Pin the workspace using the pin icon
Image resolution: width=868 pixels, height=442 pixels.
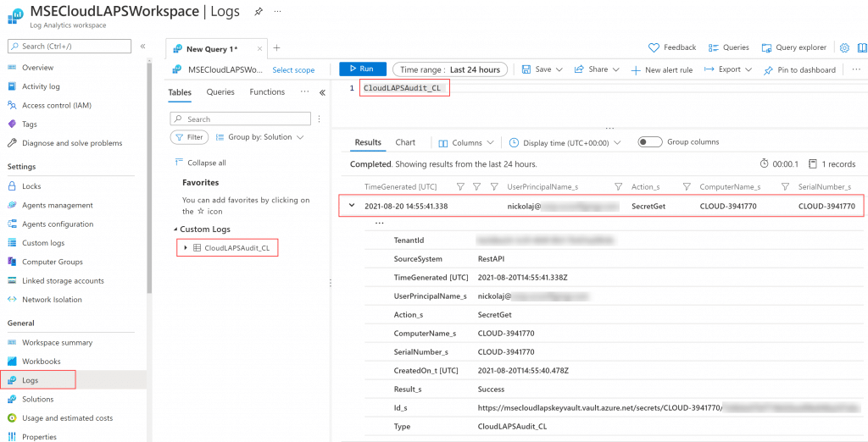[x=259, y=12]
